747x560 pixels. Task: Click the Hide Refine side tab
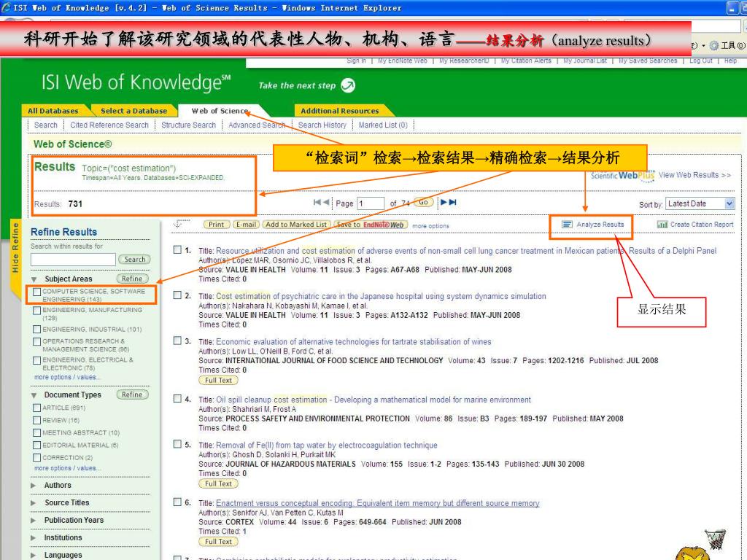click(x=15, y=248)
